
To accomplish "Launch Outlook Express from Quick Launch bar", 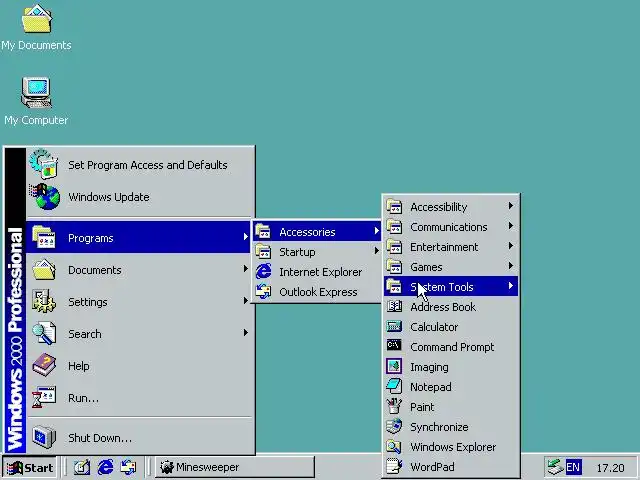I will (x=129, y=467).
